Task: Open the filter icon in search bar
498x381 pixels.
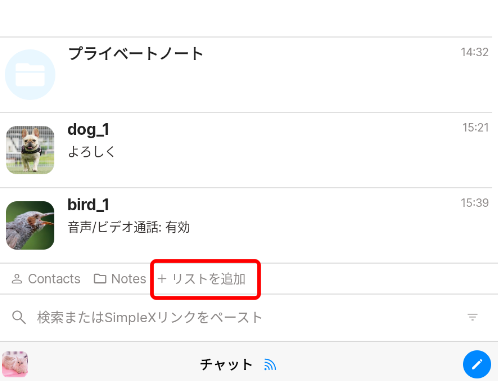Action: point(472,317)
